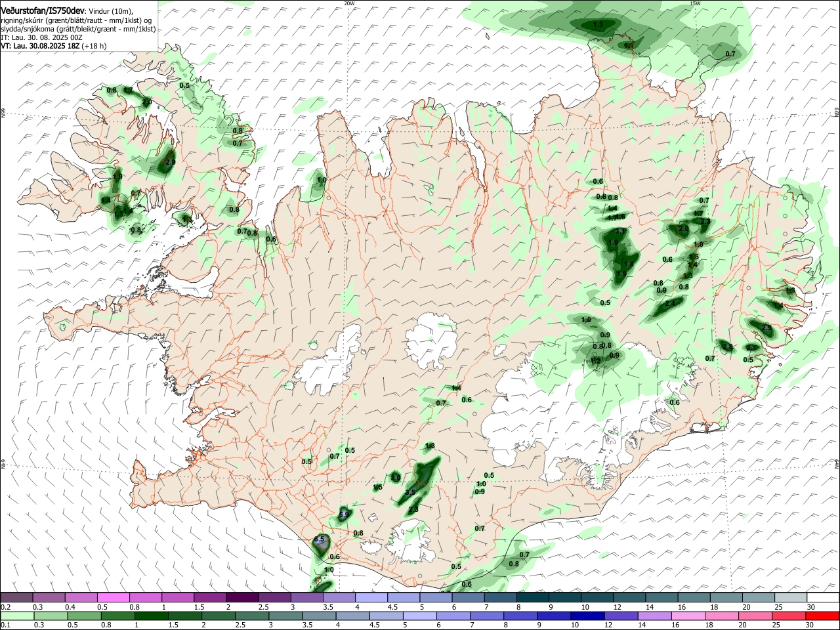The image size is (840, 630).
Task: Click the 6.5 precipitation value on south coast
Action: 320,539
